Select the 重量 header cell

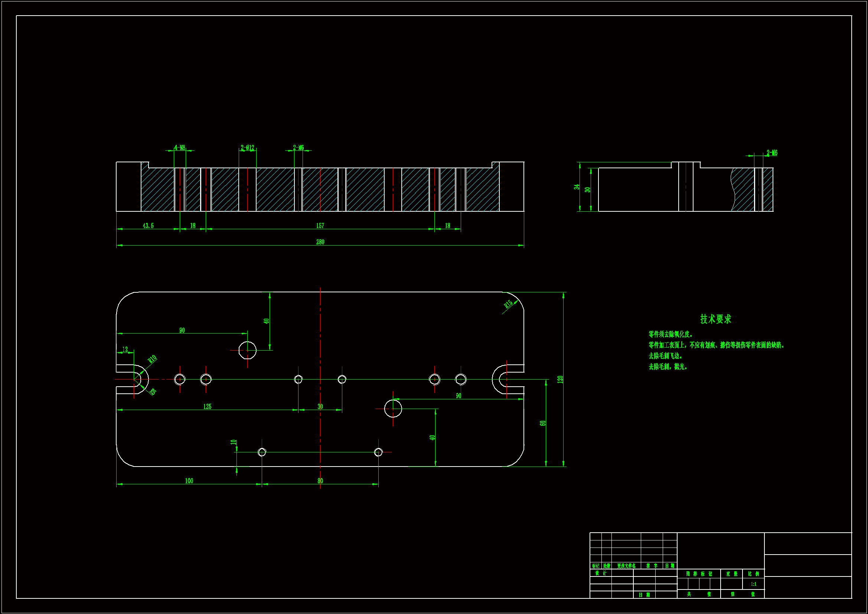tap(731, 574)
